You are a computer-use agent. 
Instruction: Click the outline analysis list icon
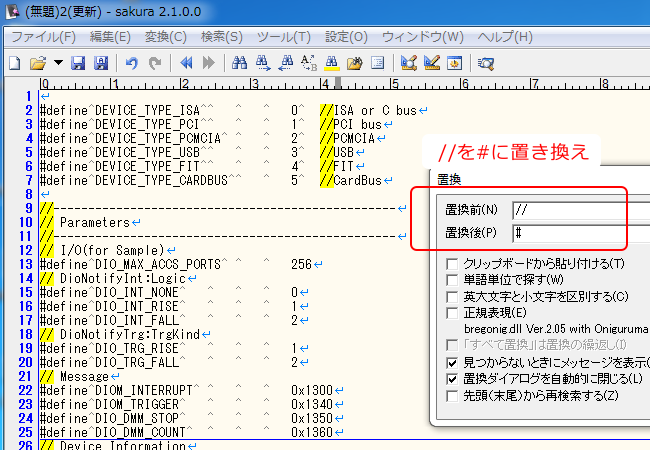(x=377, y=63)
